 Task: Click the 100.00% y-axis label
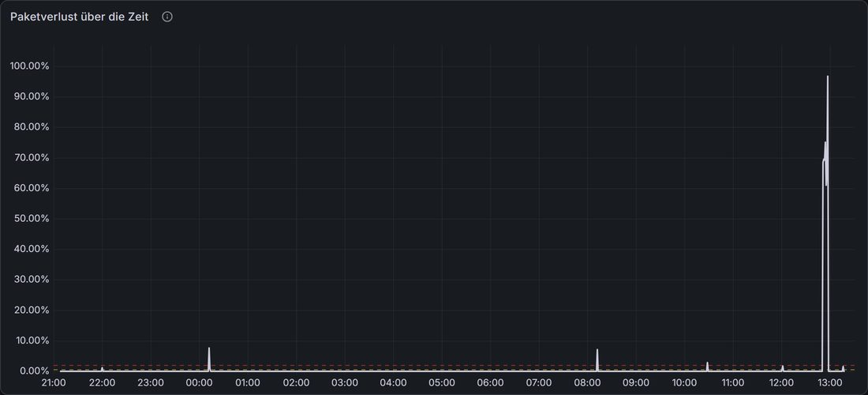tap(29, 66)
